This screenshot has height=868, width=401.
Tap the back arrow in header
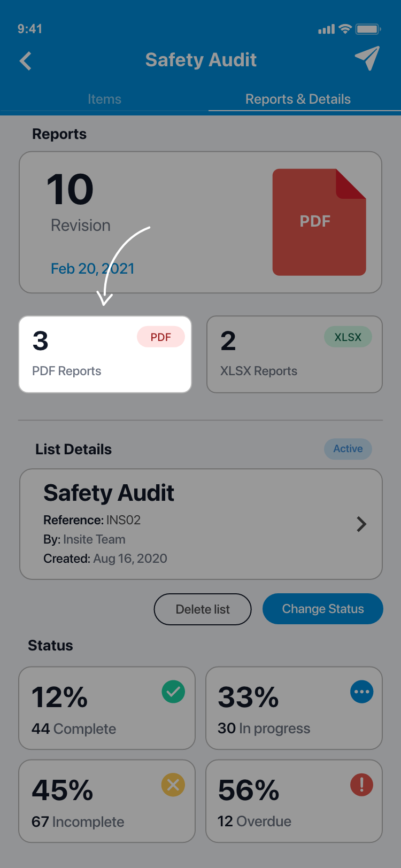click(26, 61)
